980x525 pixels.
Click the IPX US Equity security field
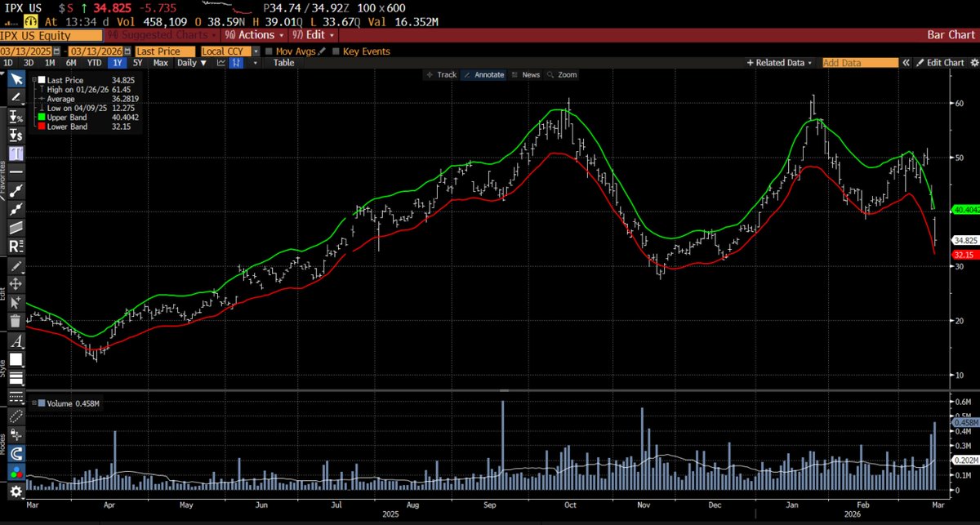[51, 35]
